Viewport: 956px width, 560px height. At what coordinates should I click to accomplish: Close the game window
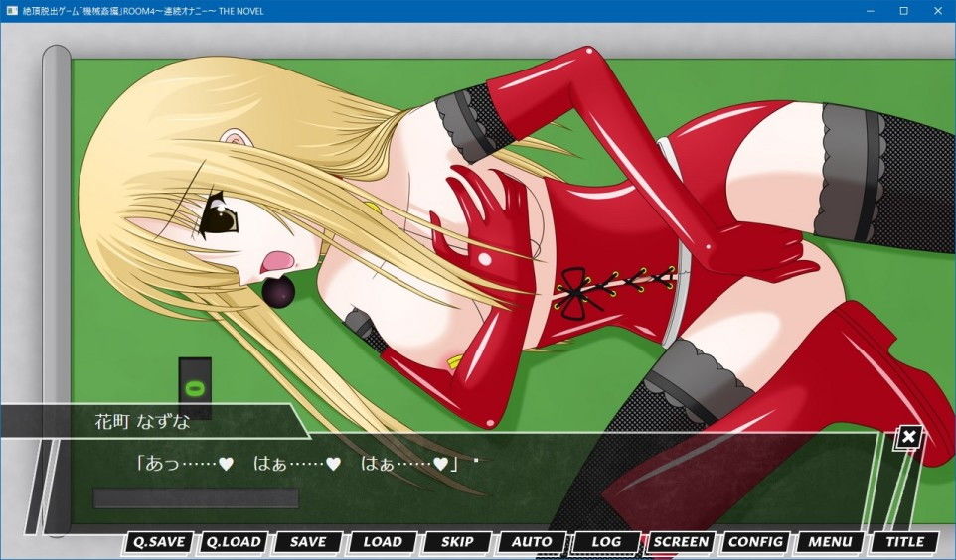coord(938,10)
